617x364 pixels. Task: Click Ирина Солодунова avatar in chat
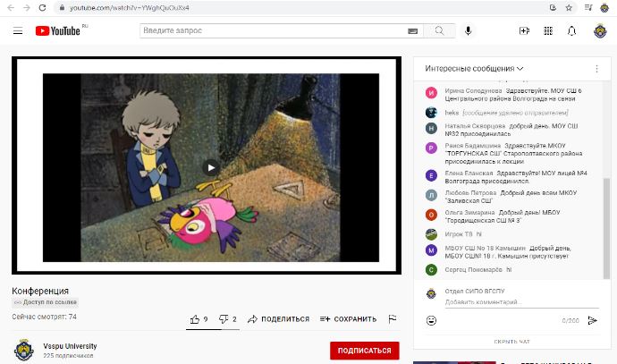pyautogui.click(x=431, y=93)
